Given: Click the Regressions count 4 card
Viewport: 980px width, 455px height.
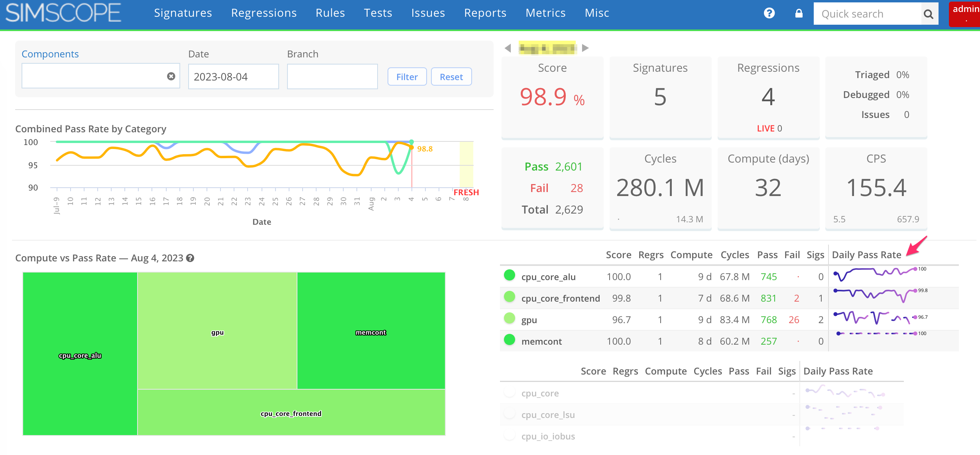Looking at the screenshot, I should point(768,98).
